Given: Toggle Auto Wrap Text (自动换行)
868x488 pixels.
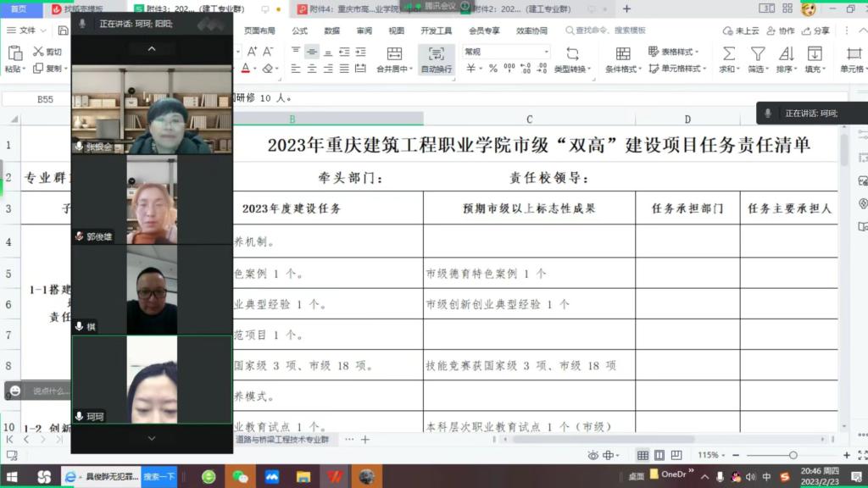Looking at the screenshot, I should [x=437, y=53].
